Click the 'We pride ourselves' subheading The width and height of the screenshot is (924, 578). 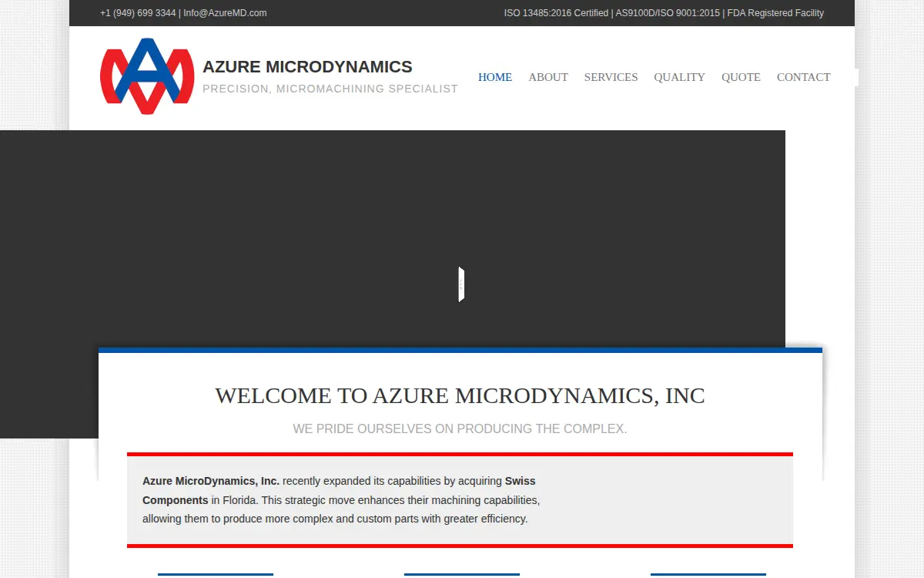[460, 428]
